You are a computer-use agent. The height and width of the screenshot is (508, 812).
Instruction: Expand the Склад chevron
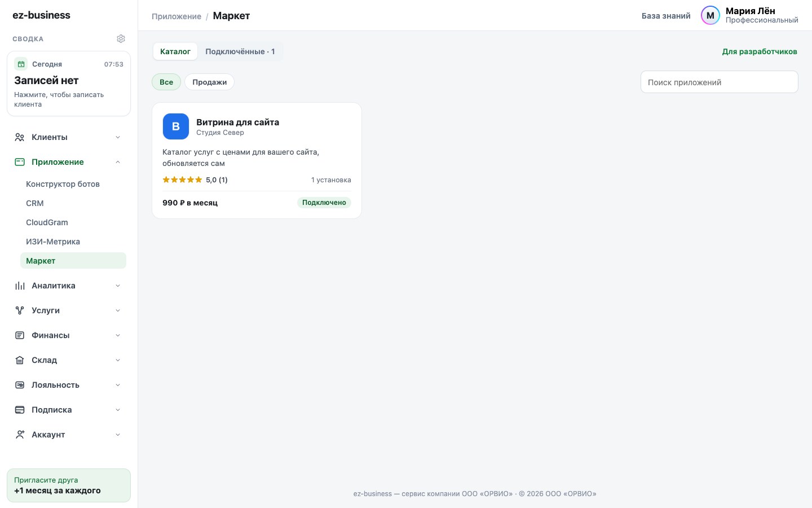pyautogui.click(x=118, y=360)
